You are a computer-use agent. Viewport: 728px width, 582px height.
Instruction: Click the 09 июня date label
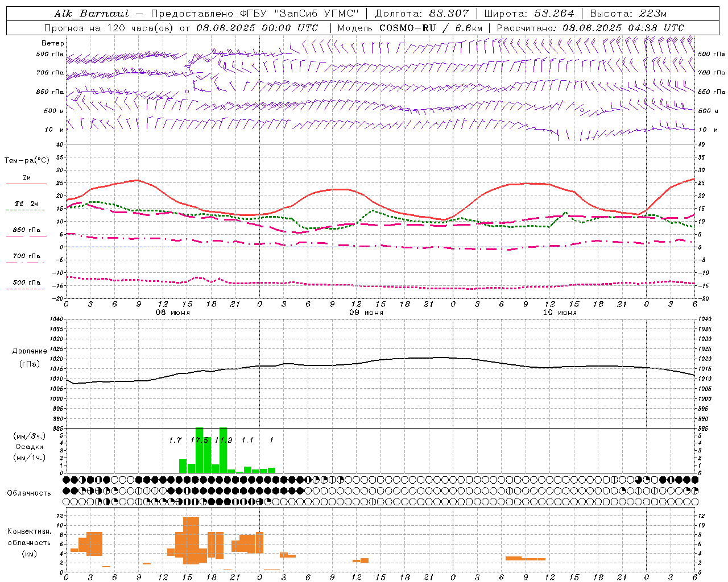click(366, 313)
